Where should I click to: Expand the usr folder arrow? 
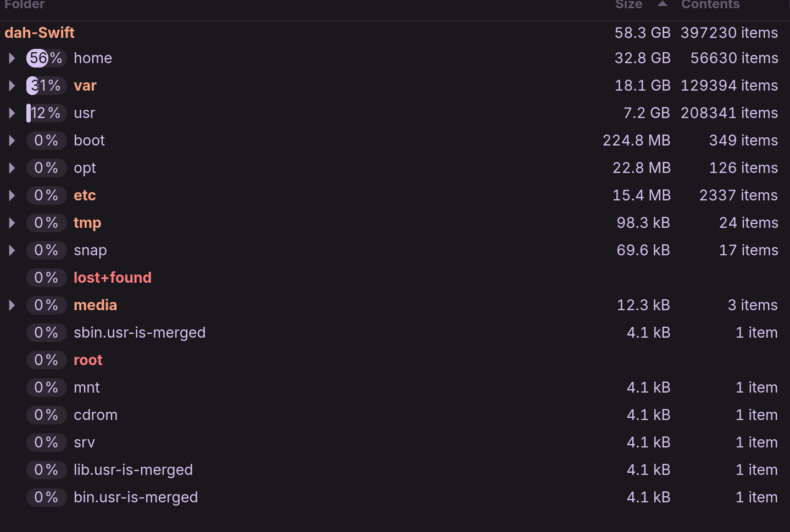(12, 113)
